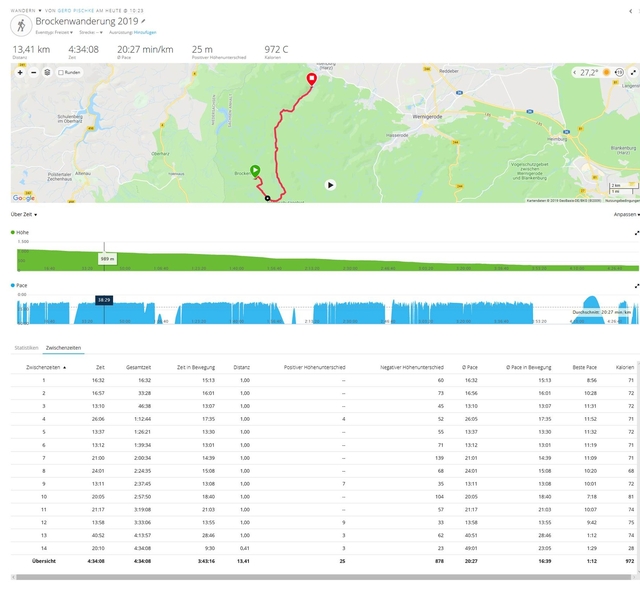Toggle the Pace series visibility
Image resolution: width=640 pixels, height=589 pixels.
13,285
